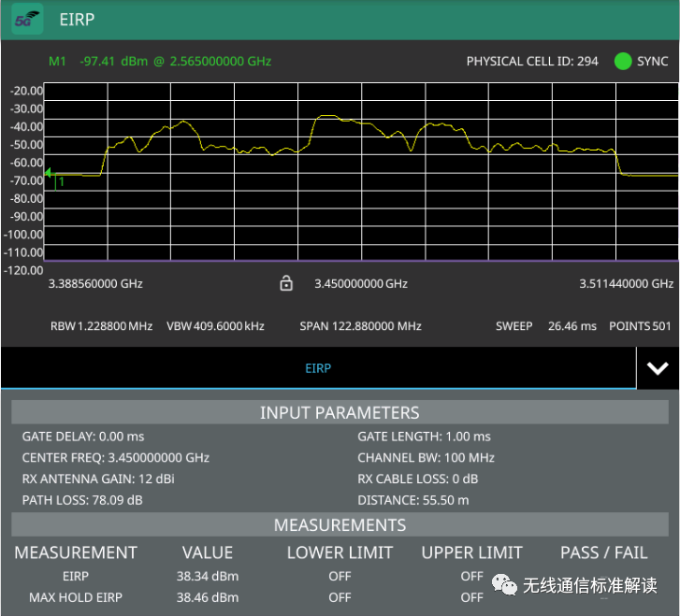680x616 pixels.
Task: Click the EIRP title in header bar
Action: (x=77, y=20)
